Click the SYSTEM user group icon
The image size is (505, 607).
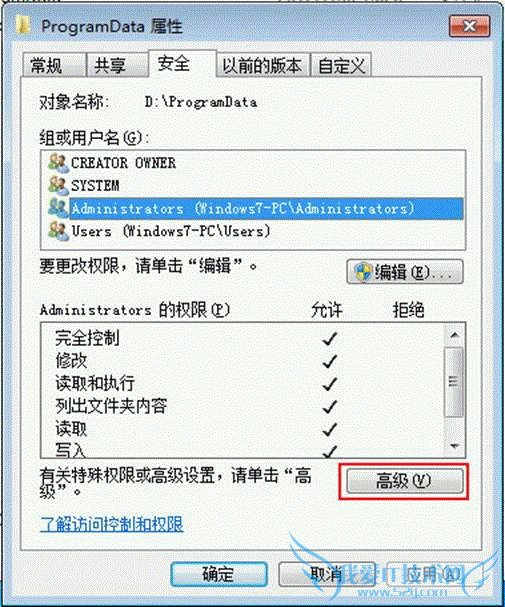tap(58, 186)
